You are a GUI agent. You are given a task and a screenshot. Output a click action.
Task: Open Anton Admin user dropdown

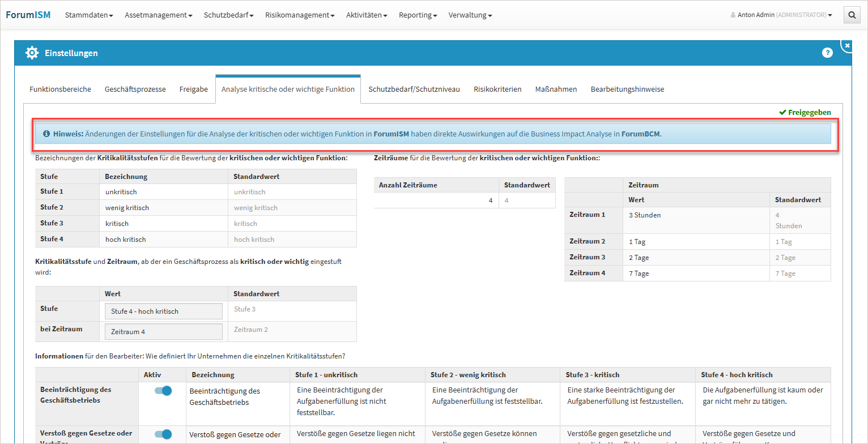(x=781, y=15)
